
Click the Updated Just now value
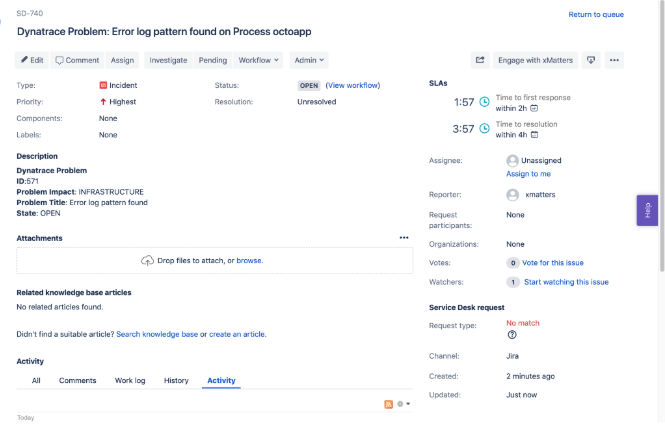coord(522,395)
